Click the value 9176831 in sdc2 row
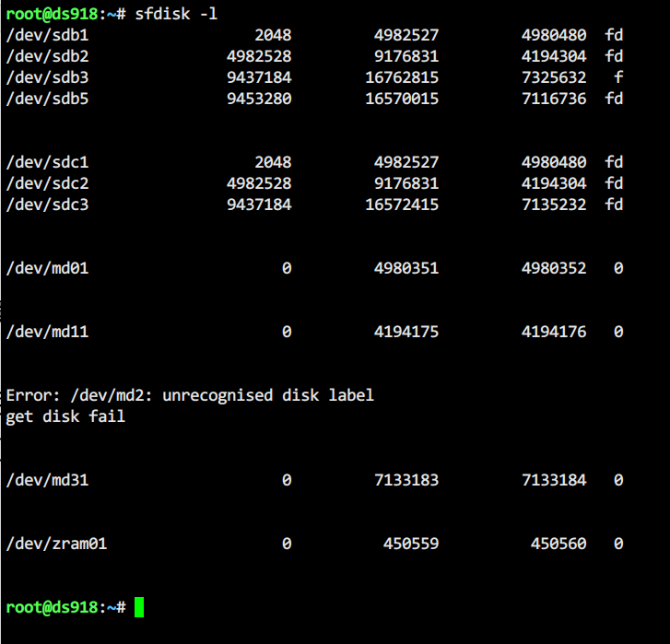 [x=406, y=183]
